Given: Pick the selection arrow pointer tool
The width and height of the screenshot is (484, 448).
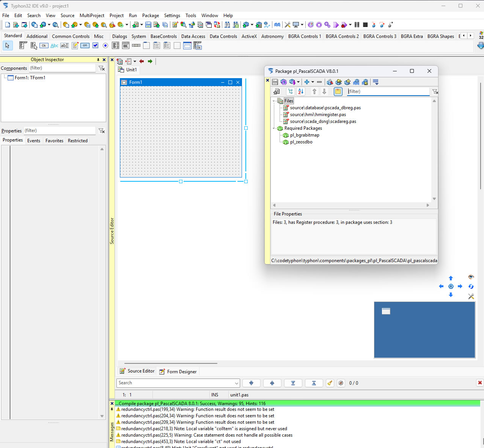Looking at the screenshot, I should click(x=7, y=46).
